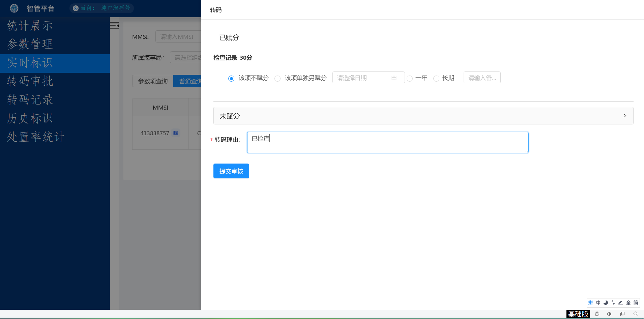The width and height of the screenshot is (644, 319).
Task: Select the 实时标识 menu item
Action: (55, 63)
